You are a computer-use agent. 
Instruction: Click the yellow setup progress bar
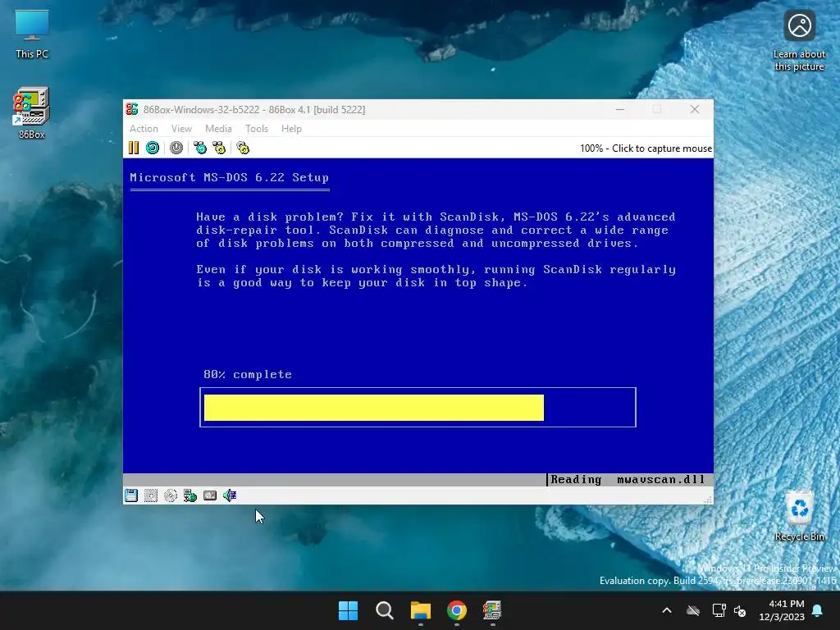click(374, 408)
